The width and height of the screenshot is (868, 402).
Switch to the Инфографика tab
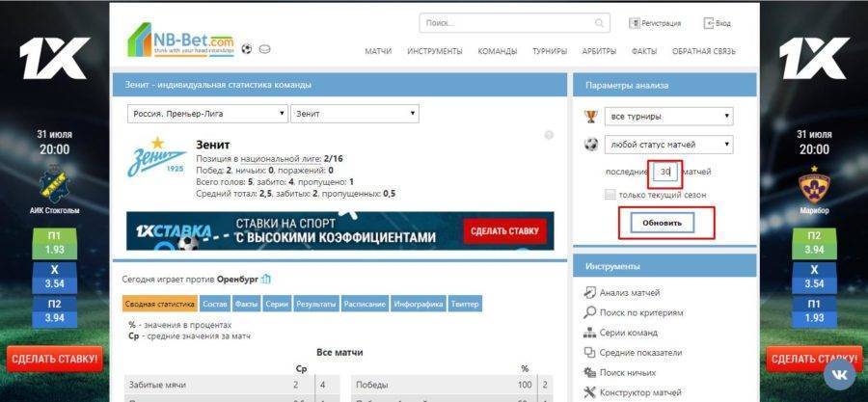[418, 304]
